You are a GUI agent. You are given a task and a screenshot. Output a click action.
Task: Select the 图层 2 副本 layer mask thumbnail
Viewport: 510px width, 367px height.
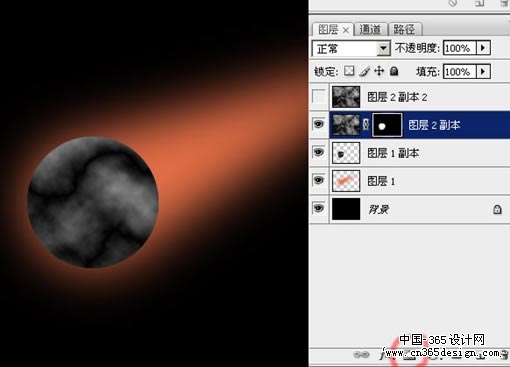pos(387,125)
